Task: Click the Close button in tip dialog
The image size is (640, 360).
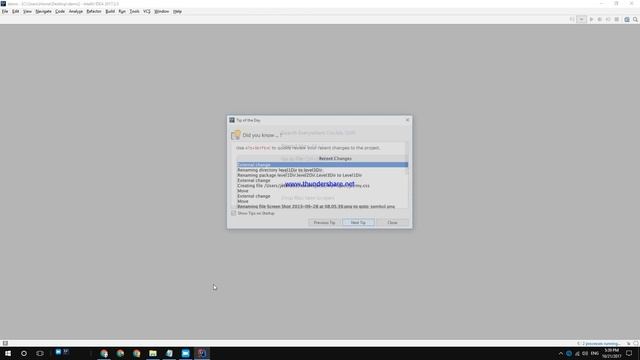Action: point(392,222)
